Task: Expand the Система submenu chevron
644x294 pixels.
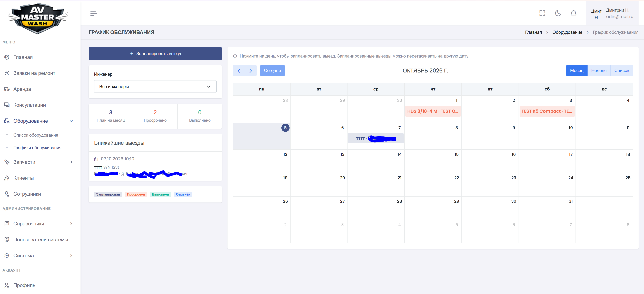Action: click(71, 256)
